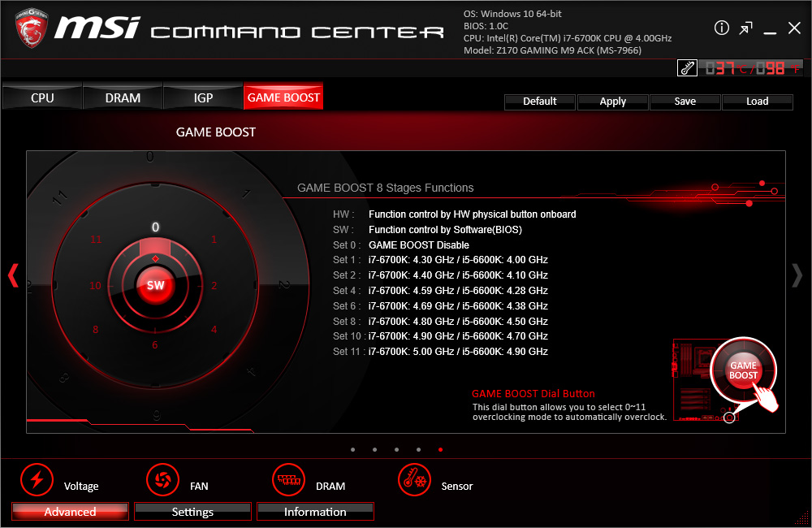812x528 pixels.
Task: Click the Load profile button
Action: [x=757, y=102]
